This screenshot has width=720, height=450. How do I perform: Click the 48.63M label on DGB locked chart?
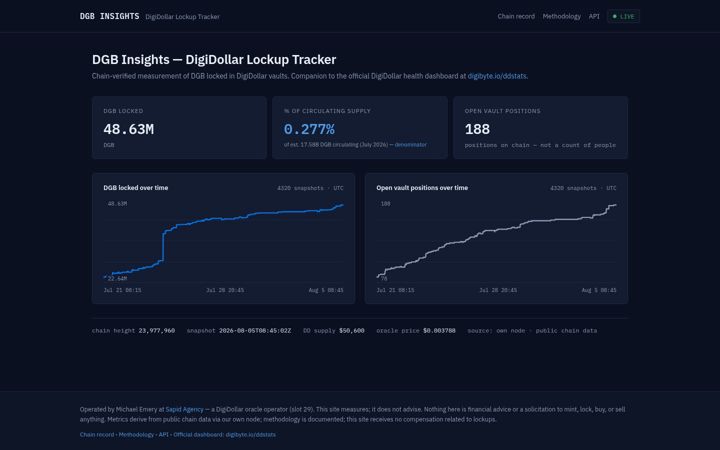117,203
